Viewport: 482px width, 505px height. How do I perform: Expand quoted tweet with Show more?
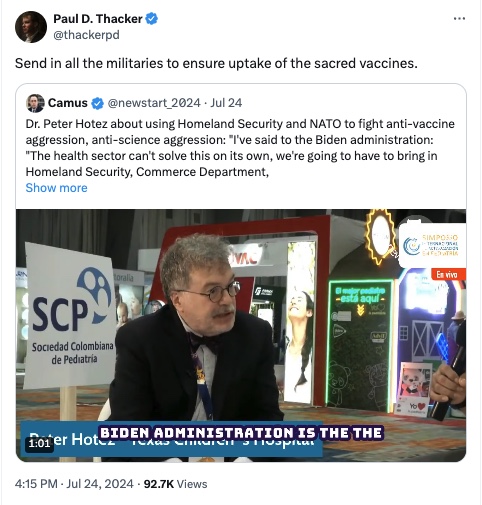click(56, 188)
